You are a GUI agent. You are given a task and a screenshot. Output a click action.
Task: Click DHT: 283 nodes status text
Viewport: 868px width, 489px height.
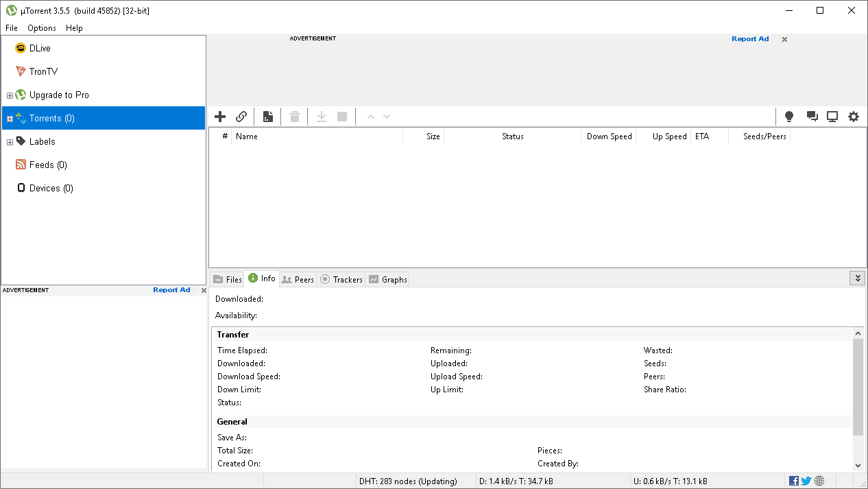coord(408,481)
